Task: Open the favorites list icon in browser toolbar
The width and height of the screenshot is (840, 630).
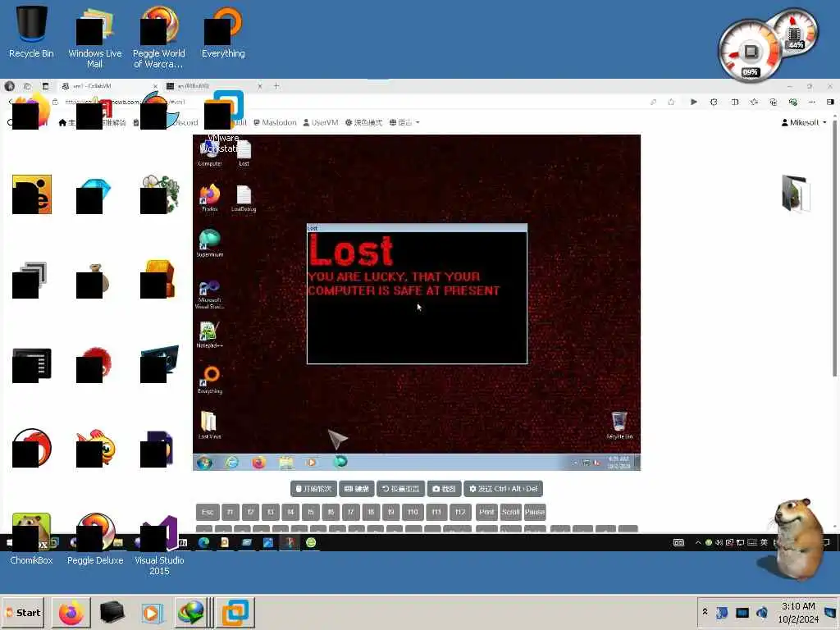Action: pos(755,102)
